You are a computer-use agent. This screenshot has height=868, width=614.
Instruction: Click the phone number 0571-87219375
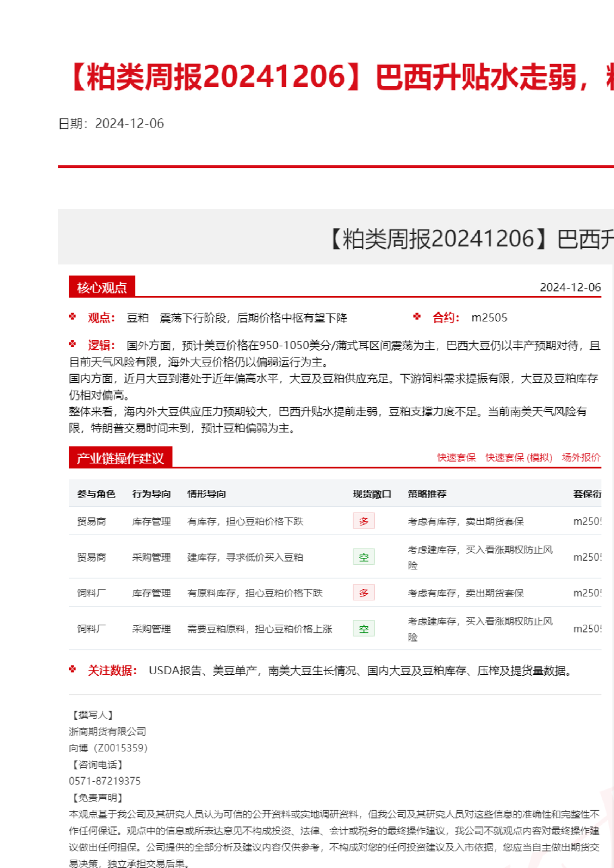[104, 781]
